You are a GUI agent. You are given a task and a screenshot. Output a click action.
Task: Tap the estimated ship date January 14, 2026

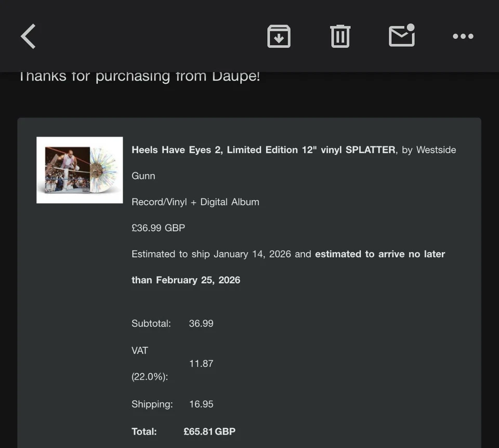pyautogui.click(x=252, y=254)
